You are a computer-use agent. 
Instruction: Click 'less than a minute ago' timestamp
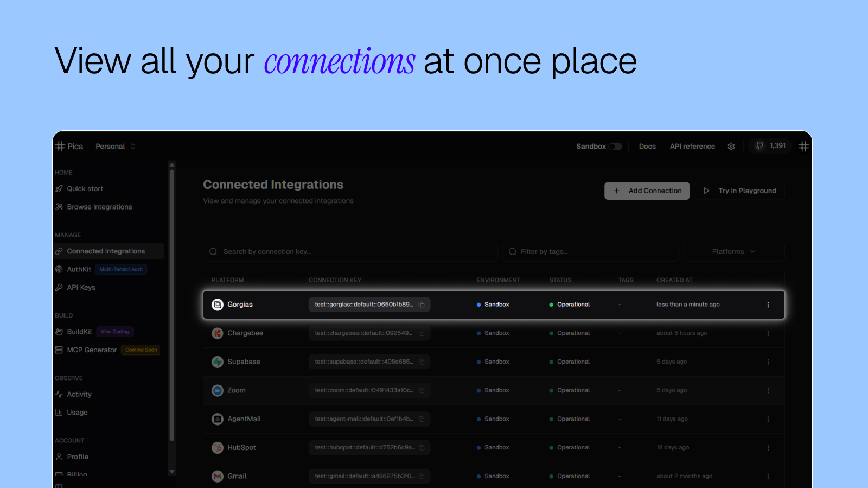tap(688, 305)
